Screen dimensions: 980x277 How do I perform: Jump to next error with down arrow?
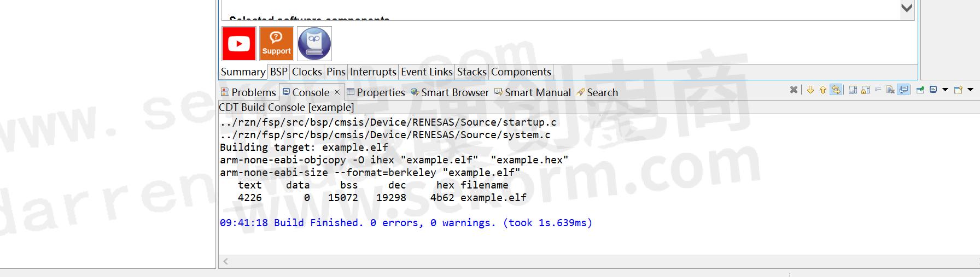(x=810, y=90)
